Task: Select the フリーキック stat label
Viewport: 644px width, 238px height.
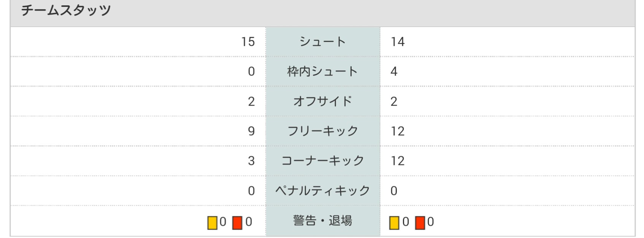Action: (x=322, y=131)
